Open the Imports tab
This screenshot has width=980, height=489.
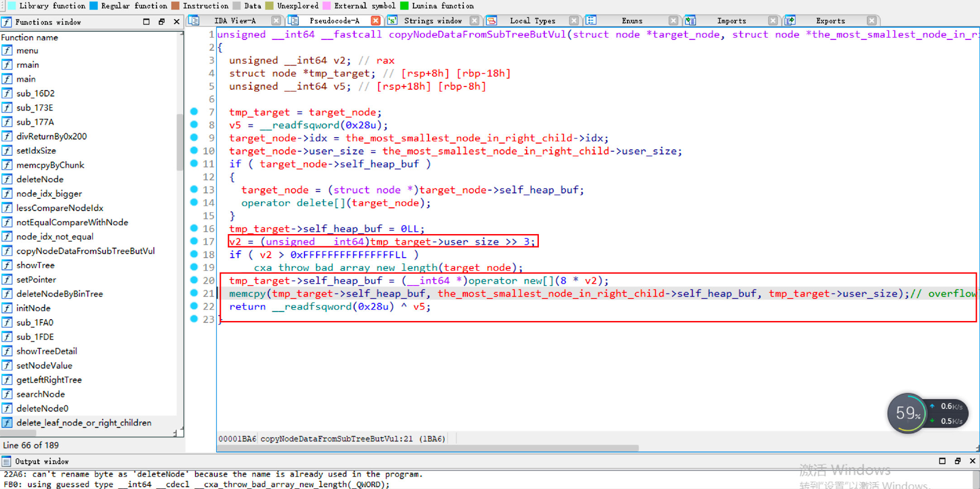pos(731,21)
